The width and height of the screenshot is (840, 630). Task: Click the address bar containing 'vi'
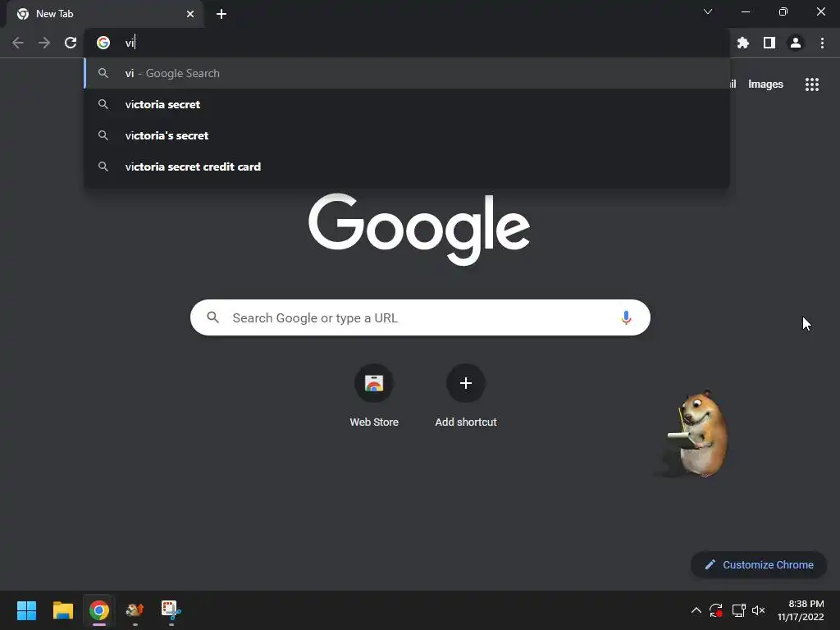tap(407, 43)
